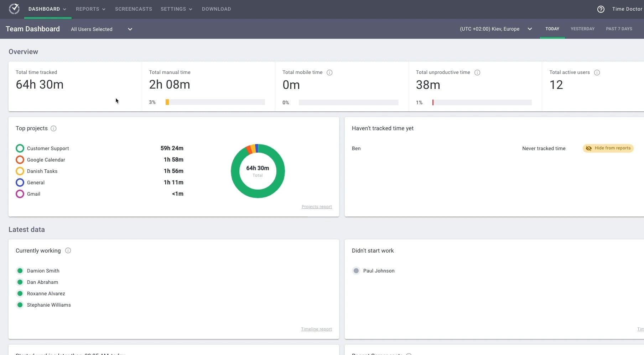644x355 pixels.
Task: Click info icon next to Top projects
Action: tap(53, 128)
